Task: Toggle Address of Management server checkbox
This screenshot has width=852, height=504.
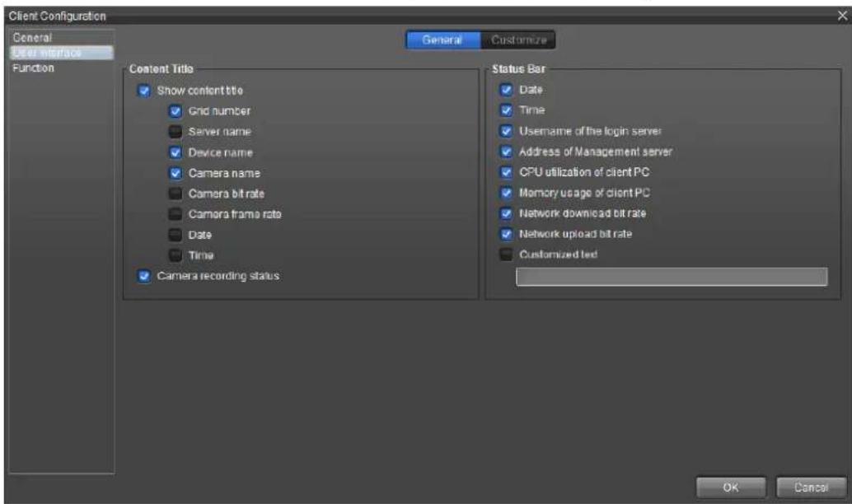Action: [x=506, y=152]
